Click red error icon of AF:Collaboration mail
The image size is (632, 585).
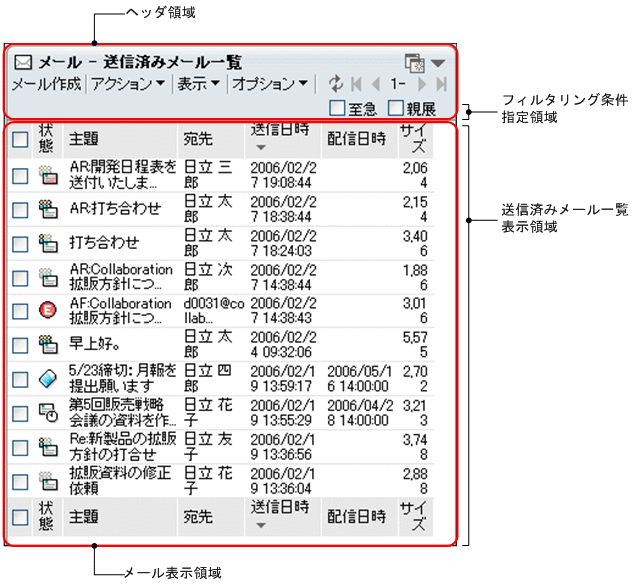click(x=48, y=310)
